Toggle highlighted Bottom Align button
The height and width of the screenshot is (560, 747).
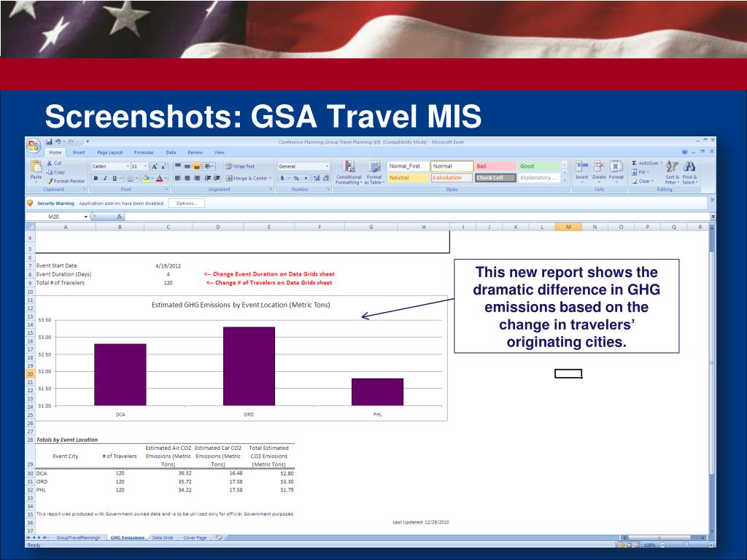click(x=197, y=166)
